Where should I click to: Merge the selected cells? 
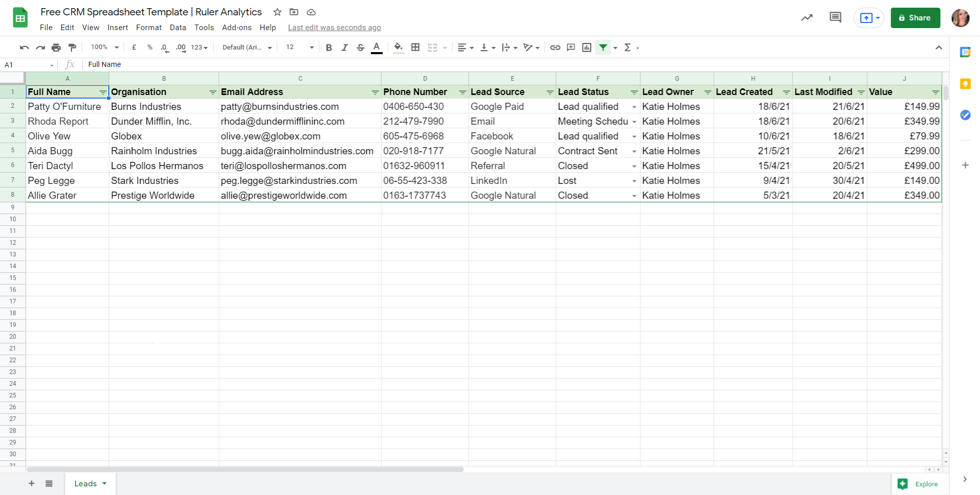[x=434, y=47]
